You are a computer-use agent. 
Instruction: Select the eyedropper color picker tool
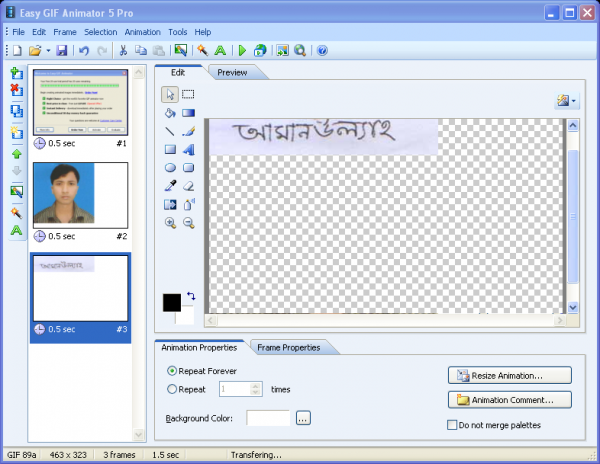170,186
